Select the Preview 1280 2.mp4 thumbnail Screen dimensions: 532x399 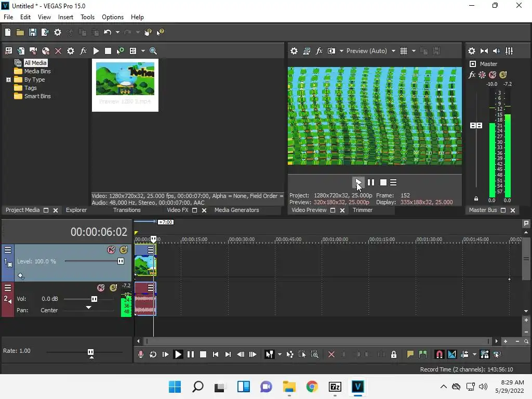coord(125,85)
